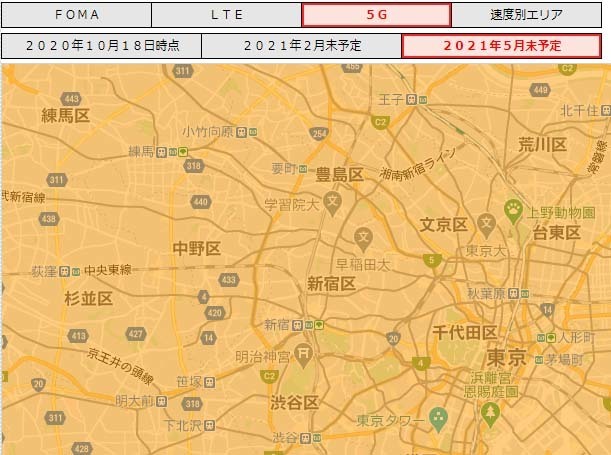The image size is (611, 455).
Task: Click the 湘南新宿ライン railway label
Action: click(417, 164)
